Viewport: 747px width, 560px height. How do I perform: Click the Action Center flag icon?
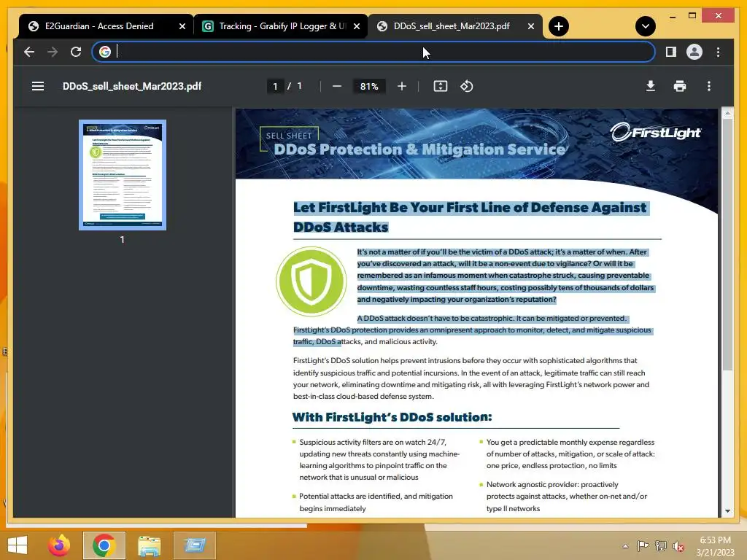[x=643, y=546]
